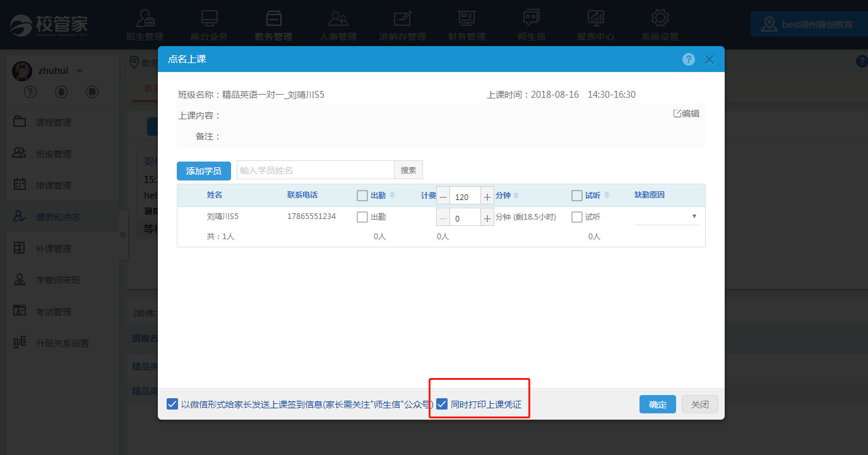Click the plus icon beside the 120 minutes field

click(x=487, y=197)
